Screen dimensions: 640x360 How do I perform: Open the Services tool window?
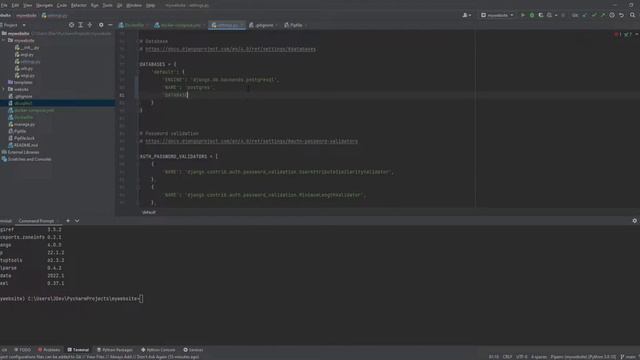193,350
